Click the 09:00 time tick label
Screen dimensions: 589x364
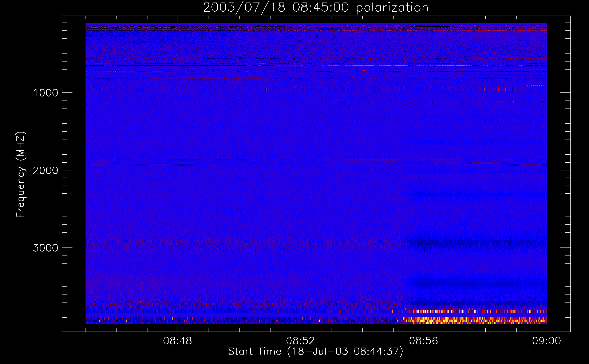[546, 341]
